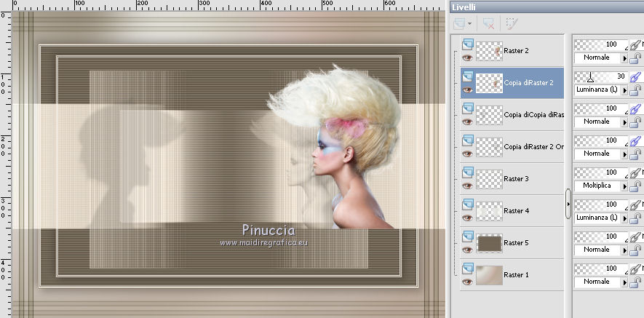Click the opacity slider of Raster 2
Image resolution: width=644 pixels, height=318 pixels.
click(601, 44)
